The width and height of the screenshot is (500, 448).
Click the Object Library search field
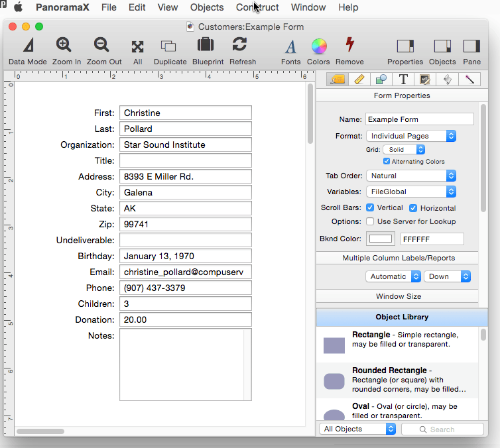pos(442,429)
